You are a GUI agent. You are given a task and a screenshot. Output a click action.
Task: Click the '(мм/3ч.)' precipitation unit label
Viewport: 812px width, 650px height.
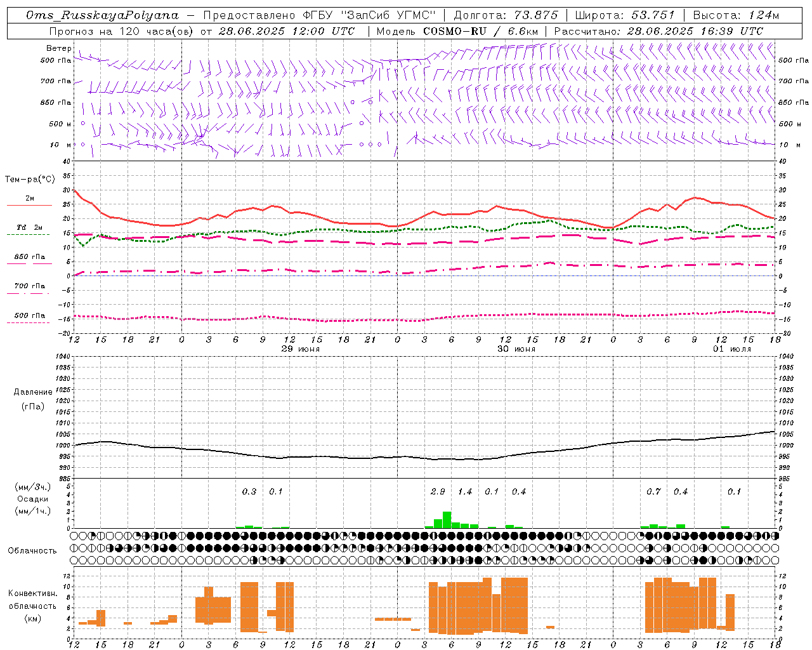32,487
